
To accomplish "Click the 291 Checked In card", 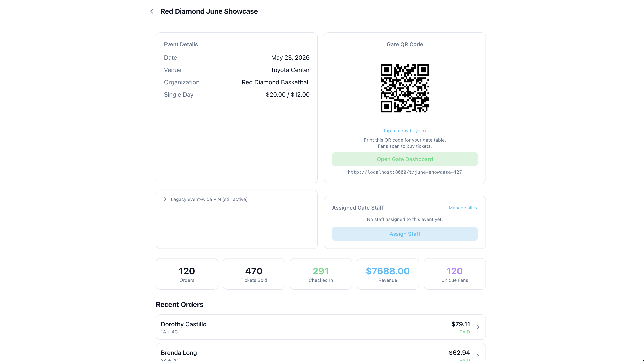I will 321,274.
